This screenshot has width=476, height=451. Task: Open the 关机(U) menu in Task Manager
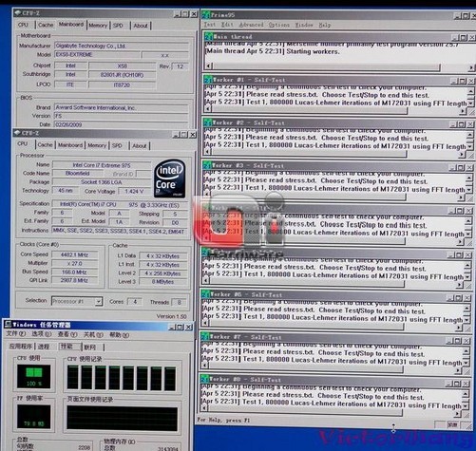point(93,335)
